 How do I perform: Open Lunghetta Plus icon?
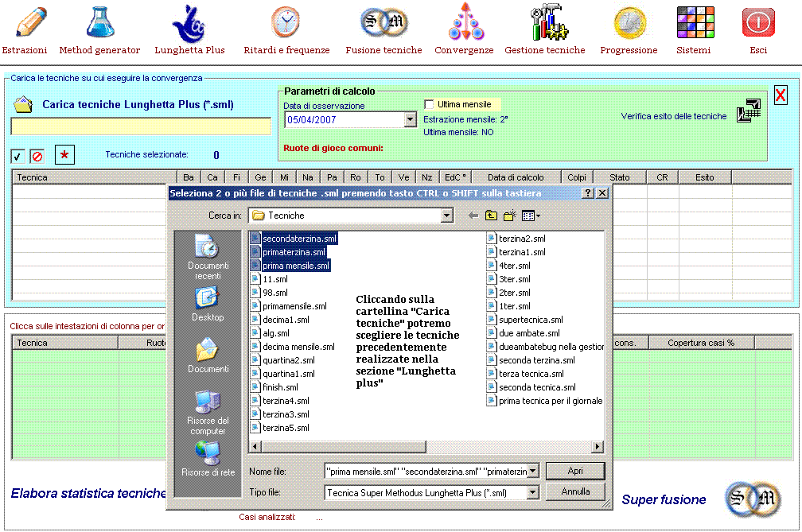pyautogui.click(x=189, y=24)
